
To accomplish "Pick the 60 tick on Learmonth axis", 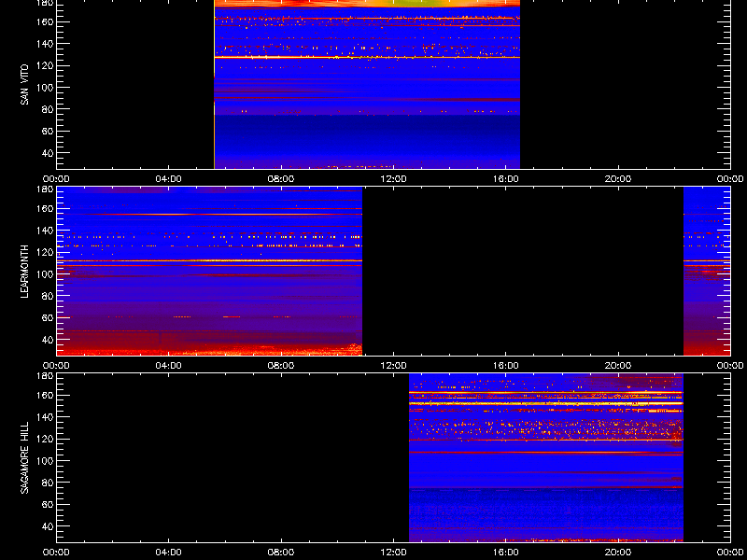I will (x=46, y=318).
